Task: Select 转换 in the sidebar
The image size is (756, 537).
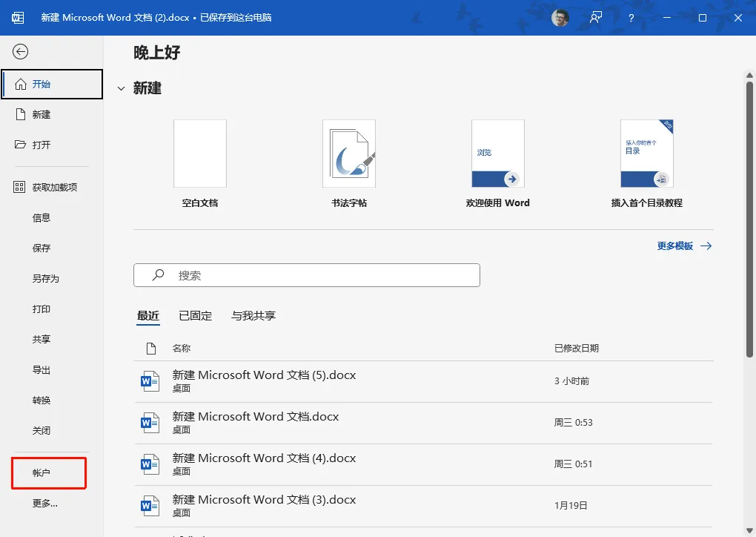Action: click(42, 401)
